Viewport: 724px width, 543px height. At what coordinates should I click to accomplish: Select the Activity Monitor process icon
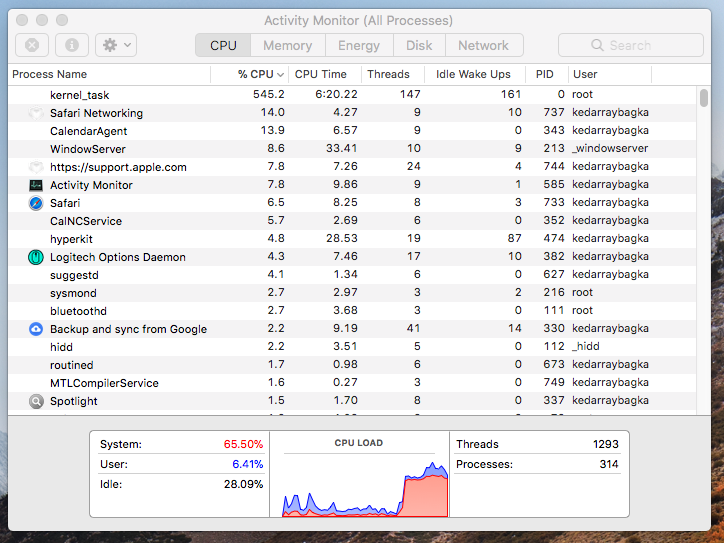click(x=36, y=185)
